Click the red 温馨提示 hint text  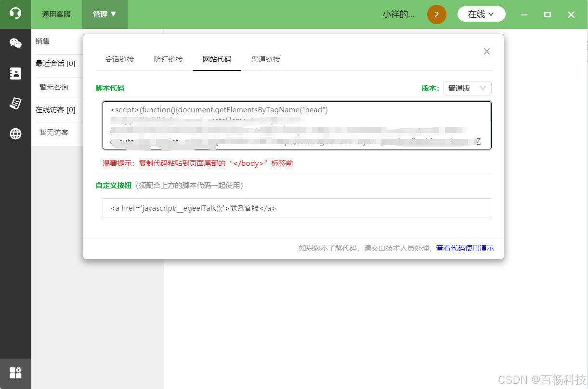(x=198, y=163)
